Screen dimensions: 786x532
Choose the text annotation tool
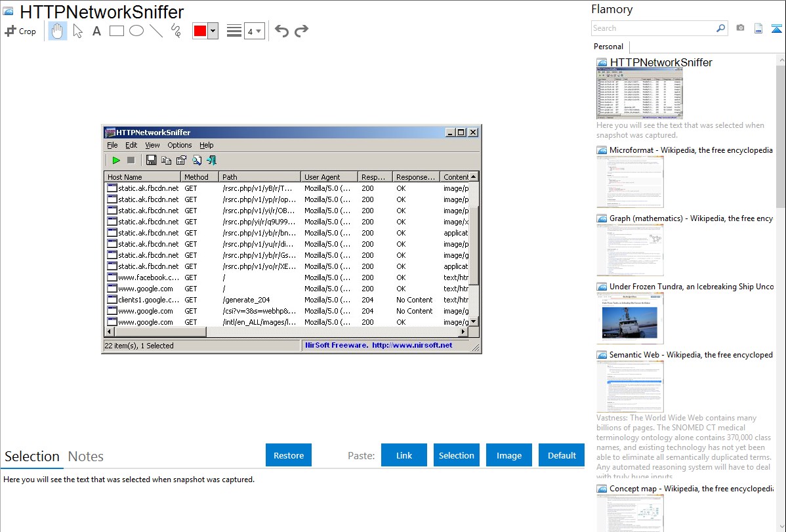pos(96,31)
